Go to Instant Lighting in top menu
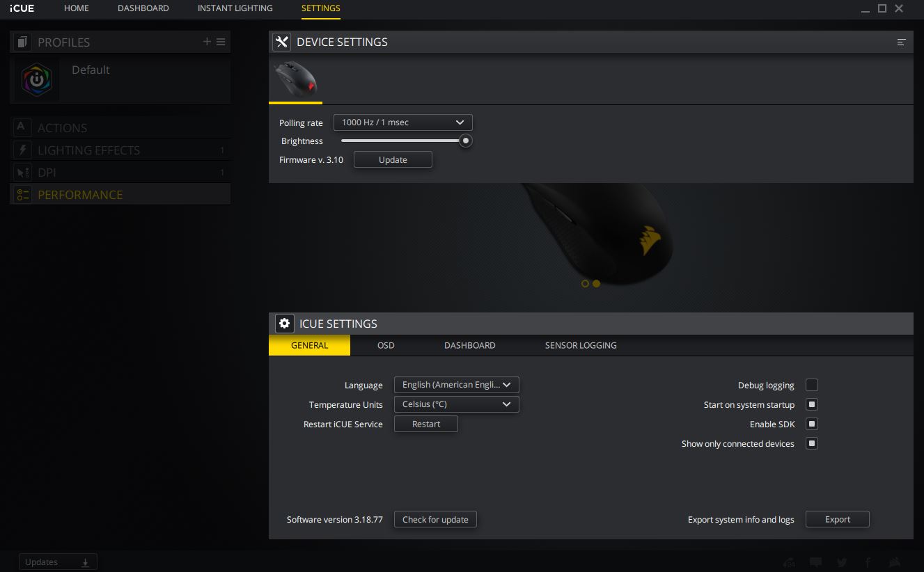Image resolution: width=924 pixels, height=572 pixels. click(235, 8)
